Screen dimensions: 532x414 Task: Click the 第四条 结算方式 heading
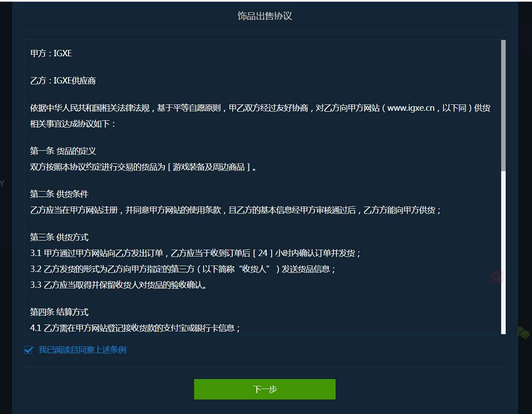(x=60, y=312)
